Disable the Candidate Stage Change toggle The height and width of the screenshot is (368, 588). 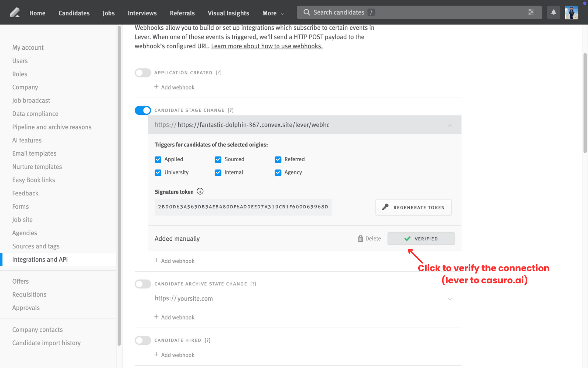pos(143,110)
